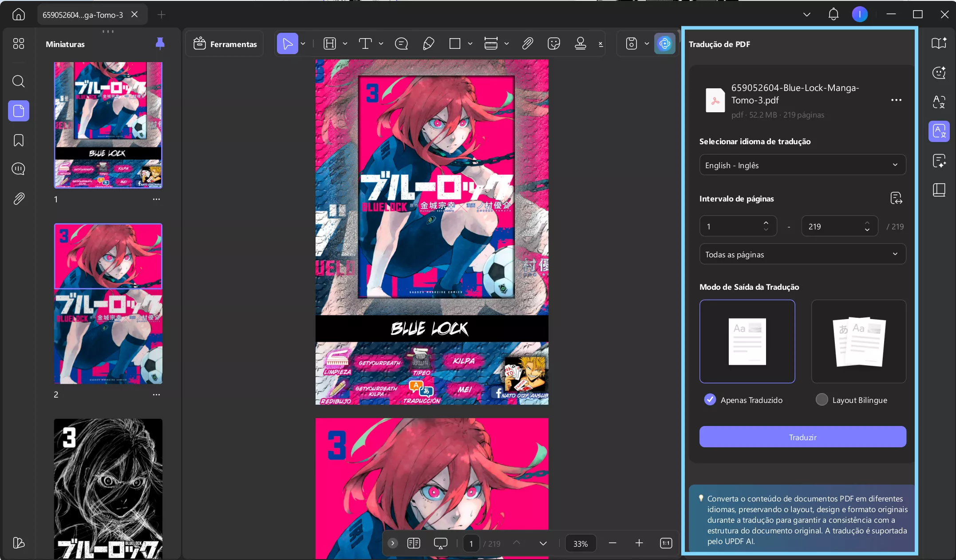This screenshot has width=956, height=560.
Task: Open the page range swap icon
Action: pyautogui.click(x=896, y=198)
